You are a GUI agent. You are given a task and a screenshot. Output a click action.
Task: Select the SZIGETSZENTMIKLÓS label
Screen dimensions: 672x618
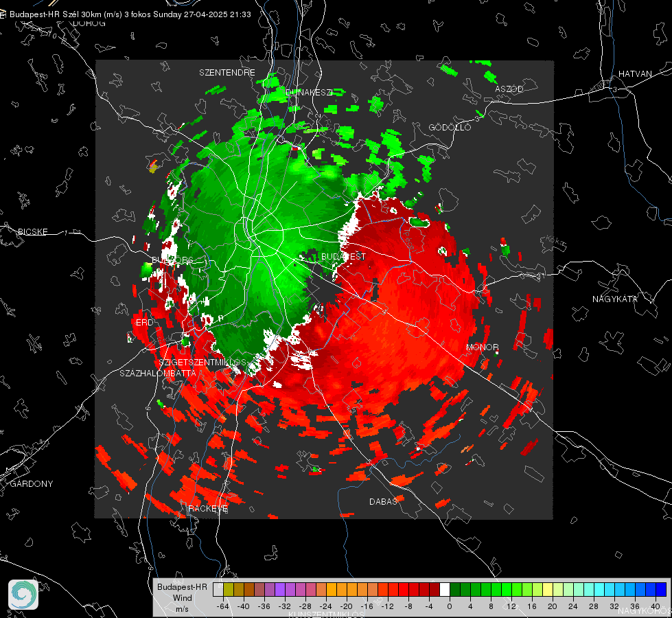202,362
